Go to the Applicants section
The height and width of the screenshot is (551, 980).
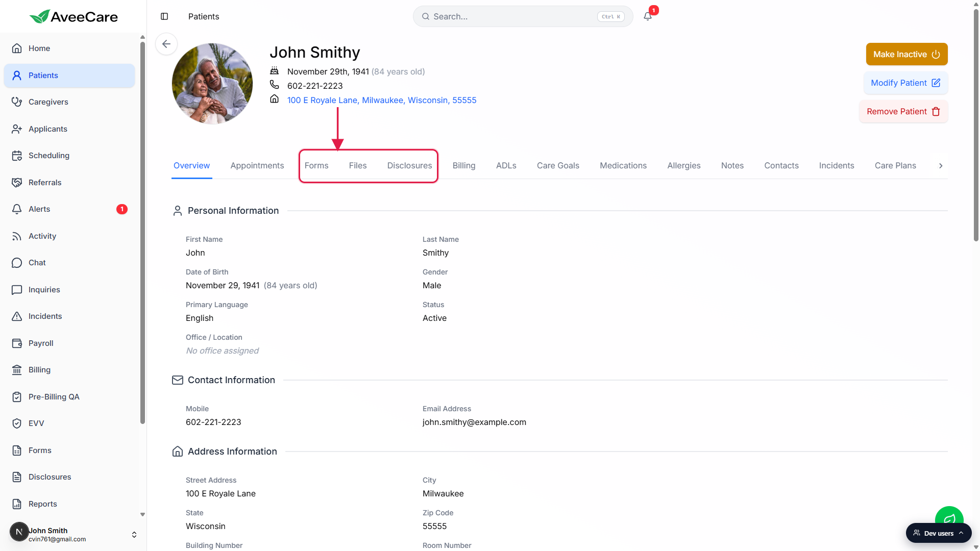tap(69, 129)
